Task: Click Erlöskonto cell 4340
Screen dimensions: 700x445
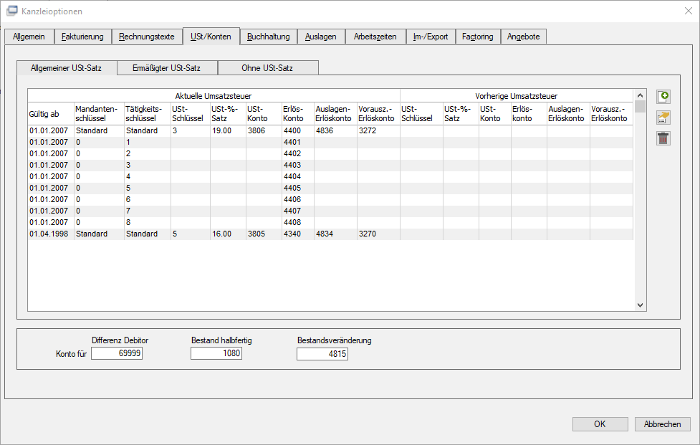Action: coord(298,234)
